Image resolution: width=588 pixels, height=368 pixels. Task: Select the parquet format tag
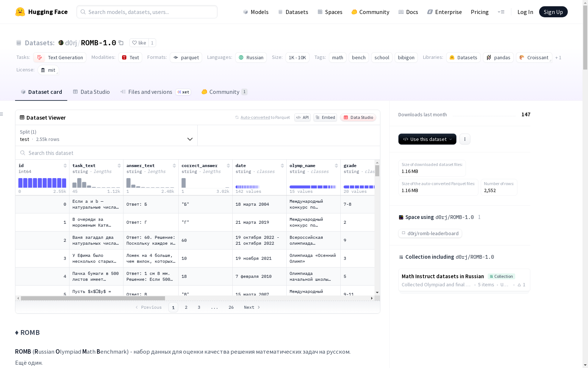point(186,57)
